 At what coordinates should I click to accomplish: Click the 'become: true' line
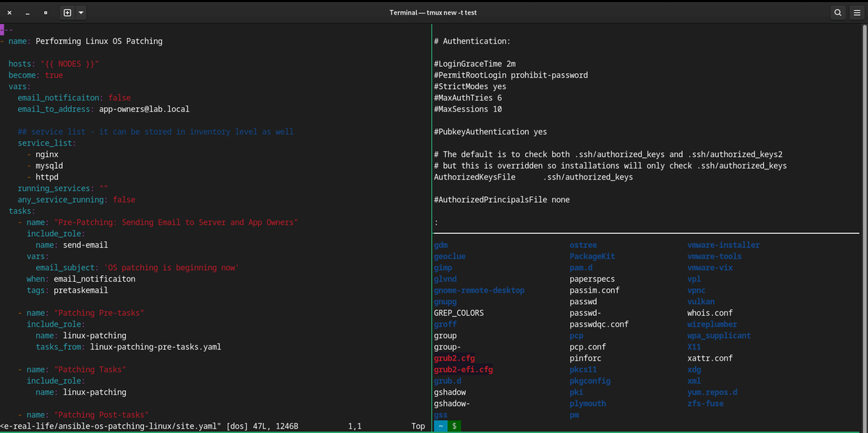35,75
